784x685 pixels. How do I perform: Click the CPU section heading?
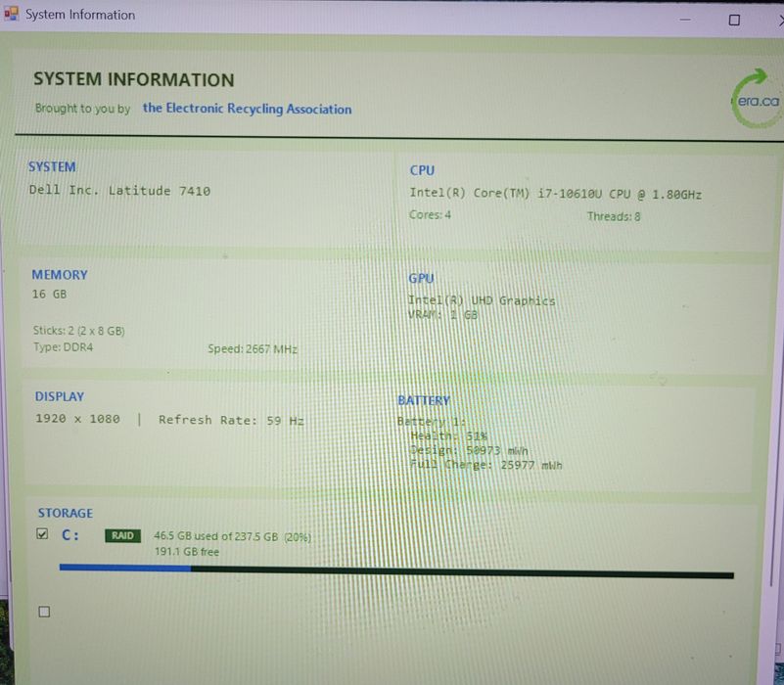coord(422,170)
